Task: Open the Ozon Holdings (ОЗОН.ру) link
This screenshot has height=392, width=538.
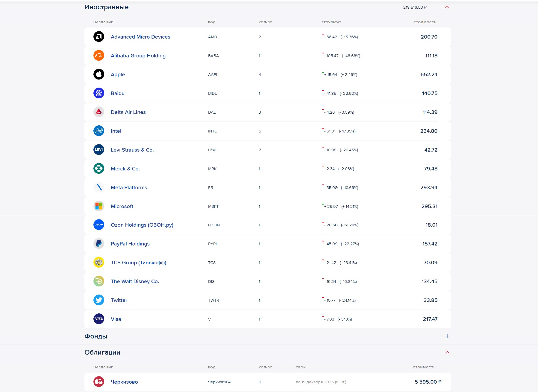Action: pyautogui.click(x=142, y=225)
